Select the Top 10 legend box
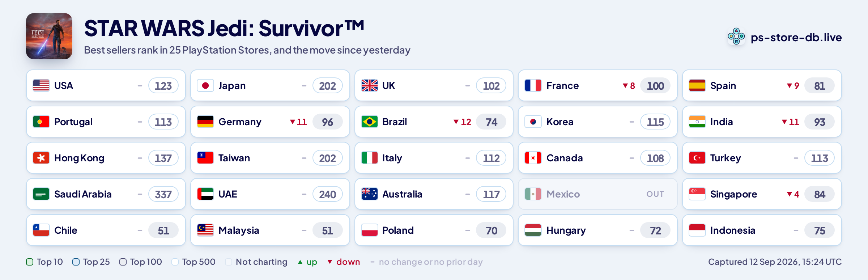 30,262
